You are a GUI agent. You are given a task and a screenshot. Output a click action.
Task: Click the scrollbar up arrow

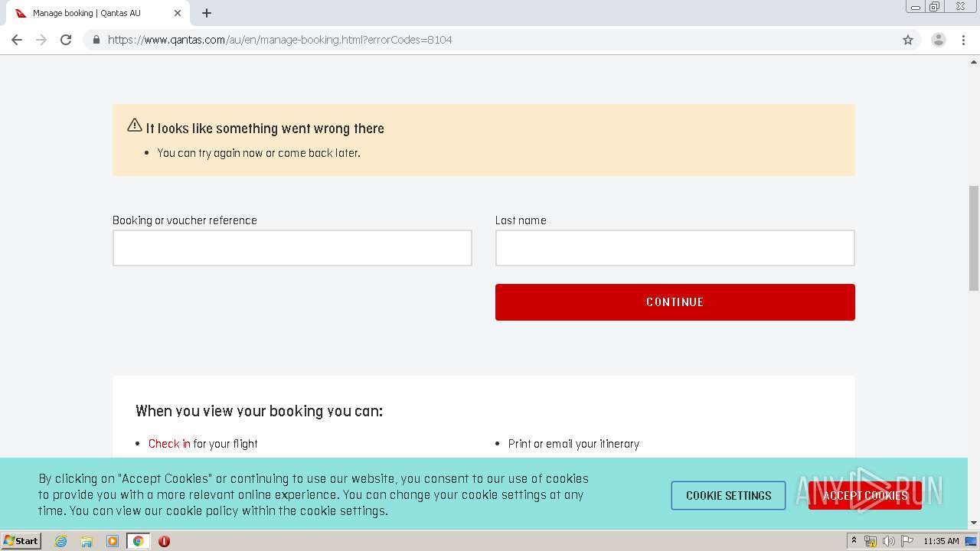tap(974, 63)
